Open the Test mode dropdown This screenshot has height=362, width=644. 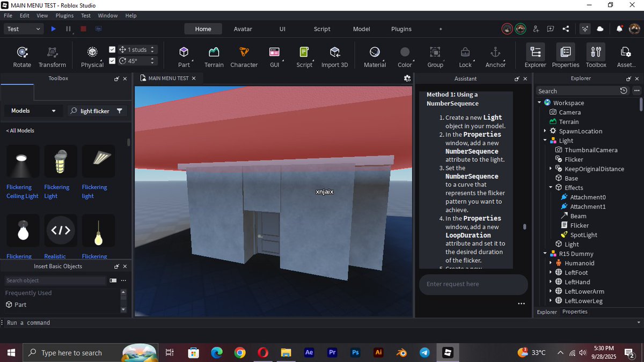[x=24, y=29]
